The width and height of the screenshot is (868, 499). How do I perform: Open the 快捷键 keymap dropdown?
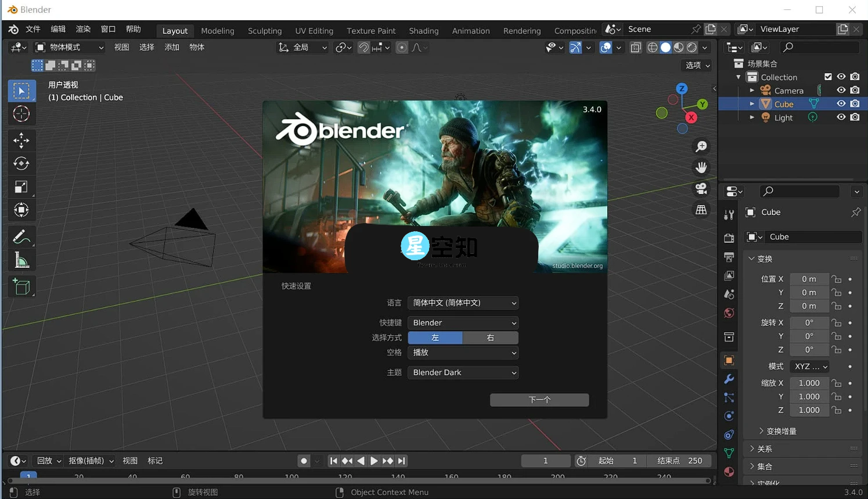[463, 322]
